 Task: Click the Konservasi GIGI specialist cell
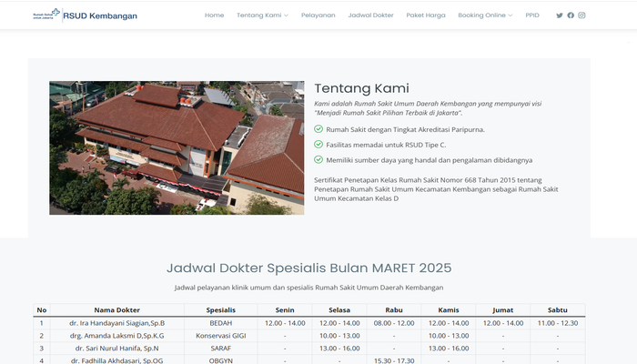(x=220, y=336)
